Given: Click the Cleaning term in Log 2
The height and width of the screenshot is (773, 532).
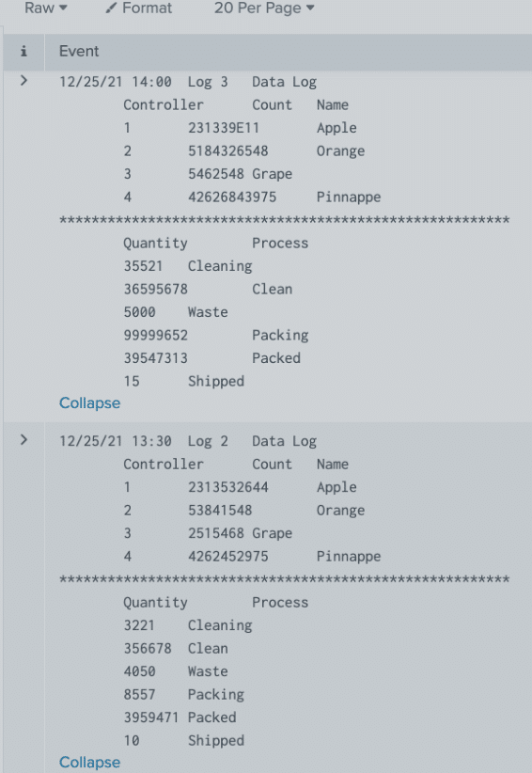Looking at the screenshot, I should (220, 625).
